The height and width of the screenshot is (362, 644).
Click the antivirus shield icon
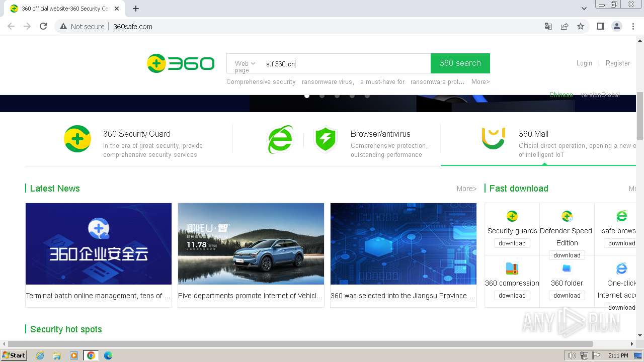click(325, 139)
